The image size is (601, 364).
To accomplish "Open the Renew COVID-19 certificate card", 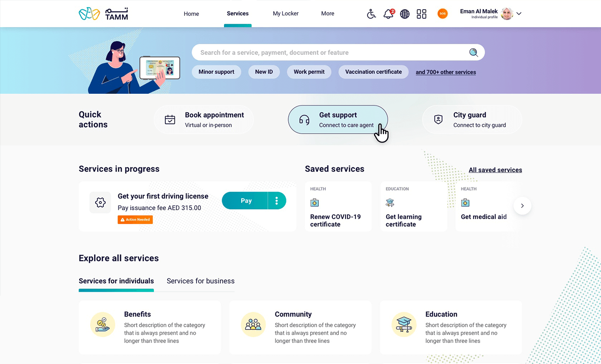I will coord(338,207).
